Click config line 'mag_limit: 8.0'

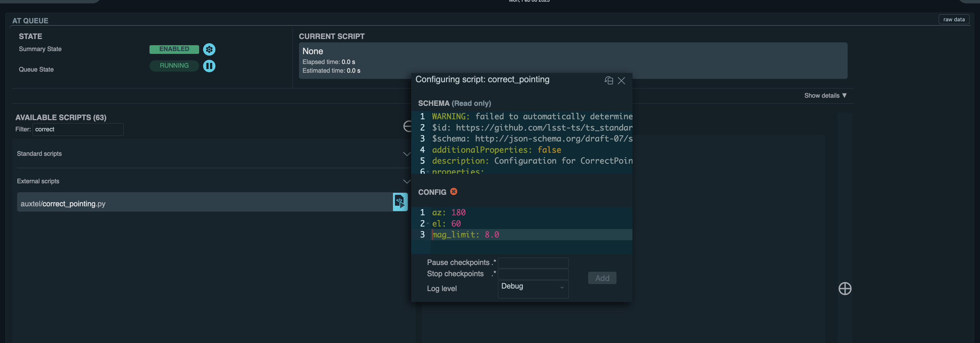click(x=465, y=234)
